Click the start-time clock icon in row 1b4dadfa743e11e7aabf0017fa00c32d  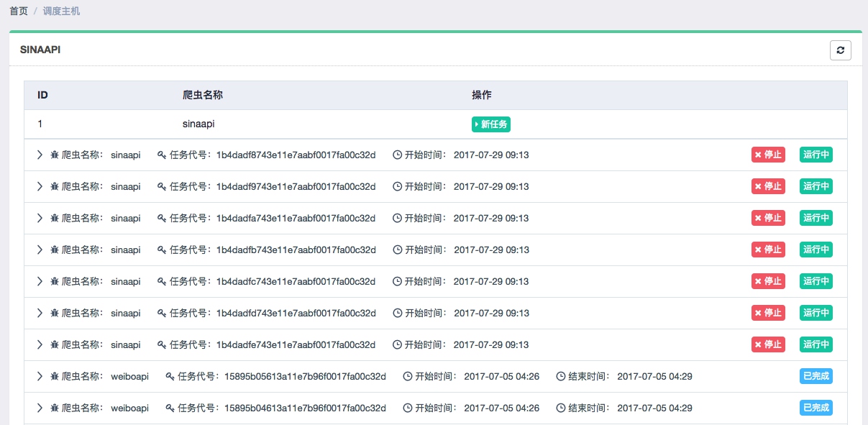(x=397, y=218)
